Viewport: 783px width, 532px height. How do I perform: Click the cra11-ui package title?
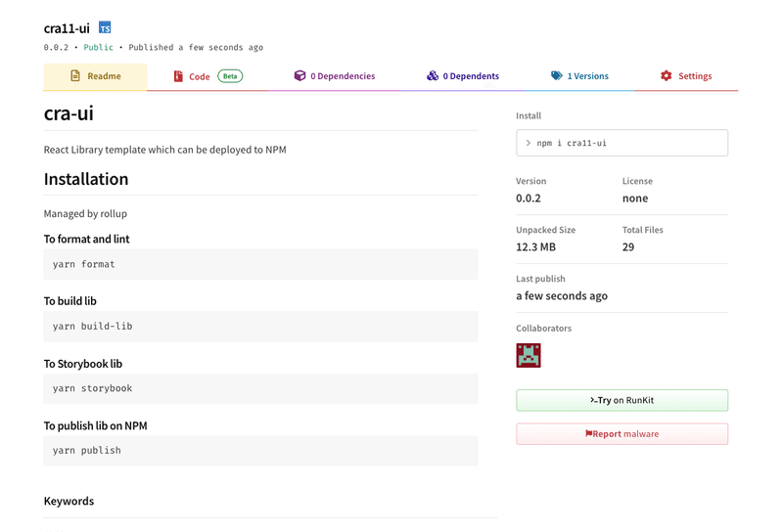(x=67, y=28)
